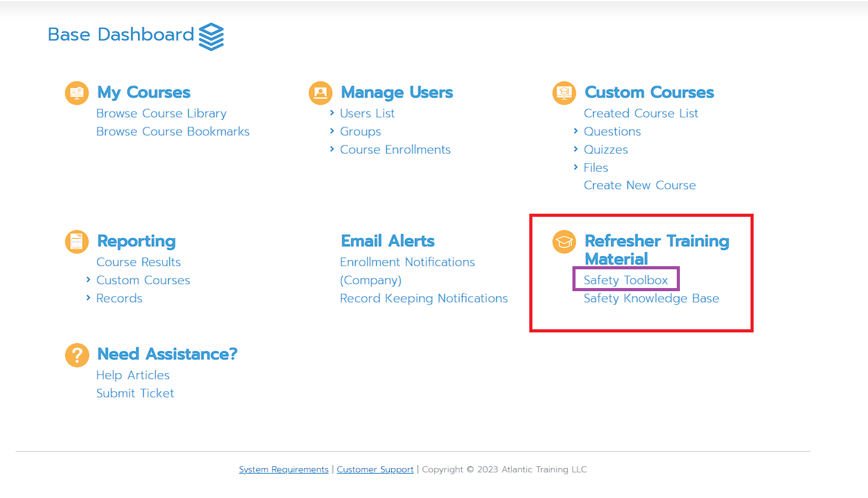Open the Need Assistance? heading
Viewport: 868px width, 498px height.
(167, 354)
